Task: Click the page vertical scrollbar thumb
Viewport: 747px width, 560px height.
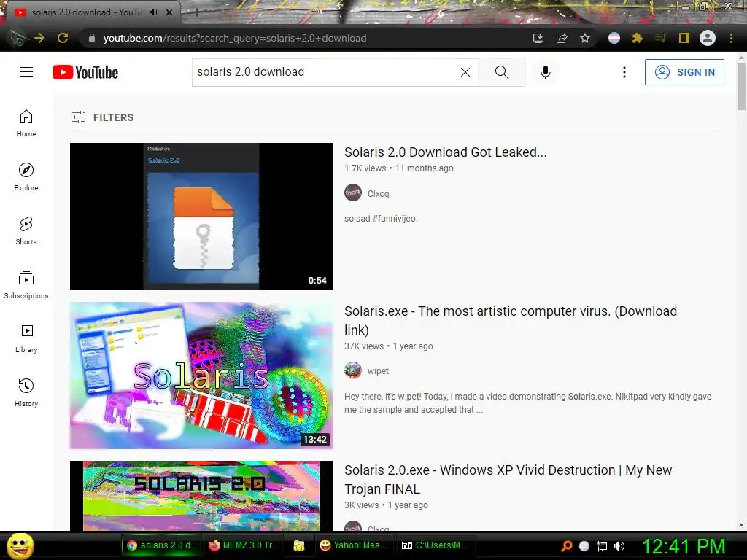Action: (x=741, y=86)
